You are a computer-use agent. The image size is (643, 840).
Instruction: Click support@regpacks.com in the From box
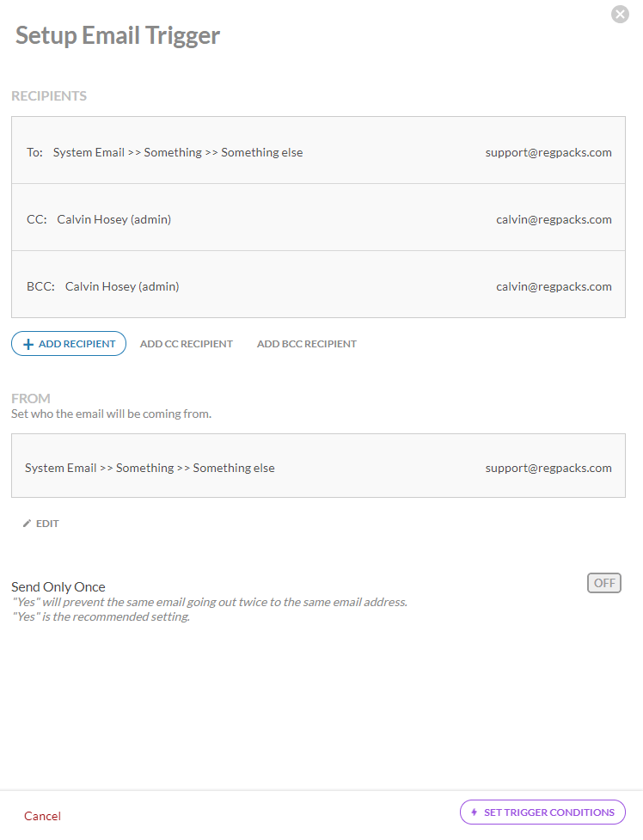(548, 468)
